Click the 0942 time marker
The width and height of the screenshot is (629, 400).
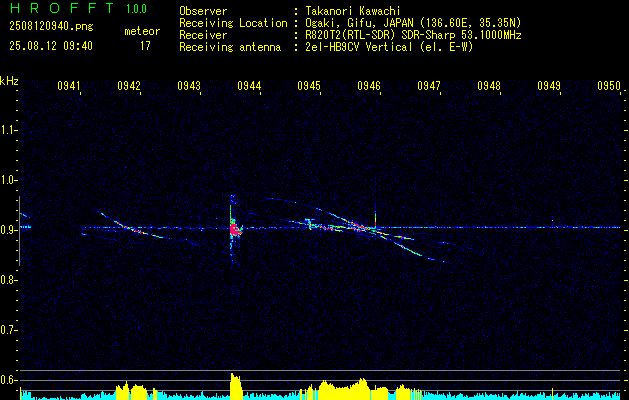(129, 86)
